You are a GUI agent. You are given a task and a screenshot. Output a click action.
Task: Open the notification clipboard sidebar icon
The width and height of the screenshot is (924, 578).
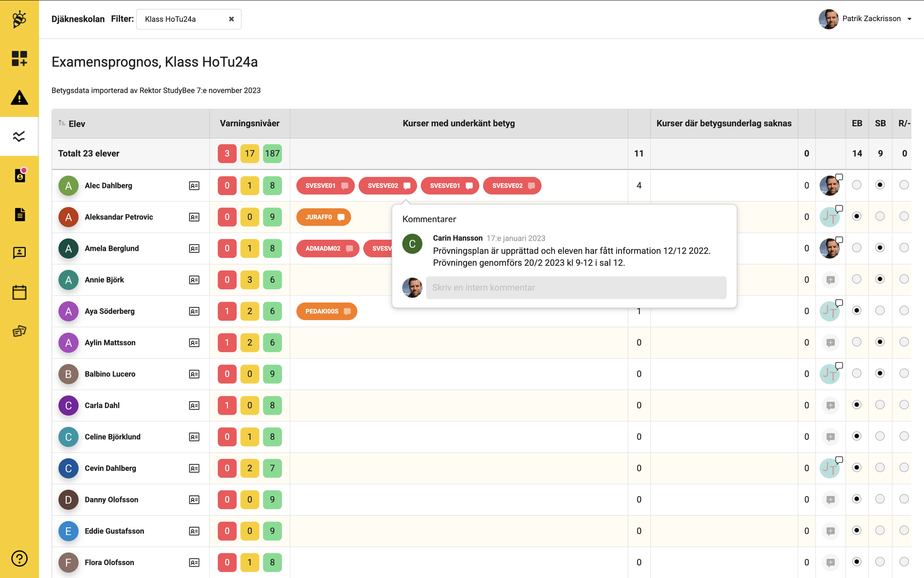[x=20, y=175]
